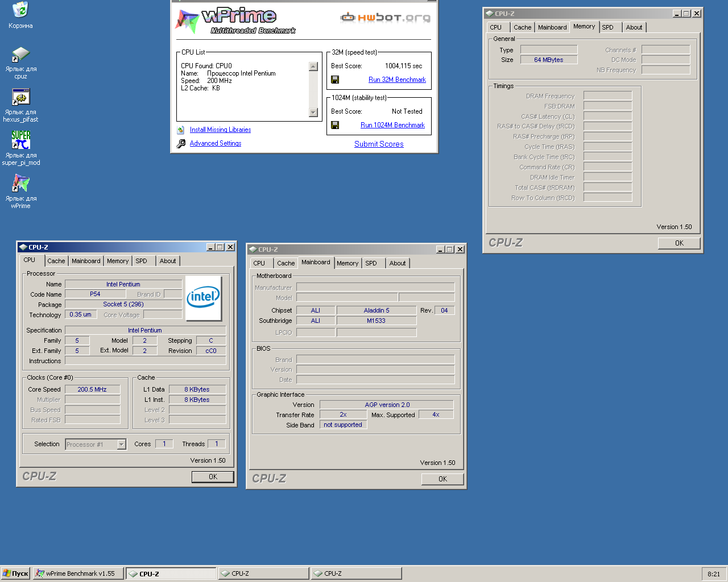Click the Transfer Rate 2x value

[x=343, y=414]
